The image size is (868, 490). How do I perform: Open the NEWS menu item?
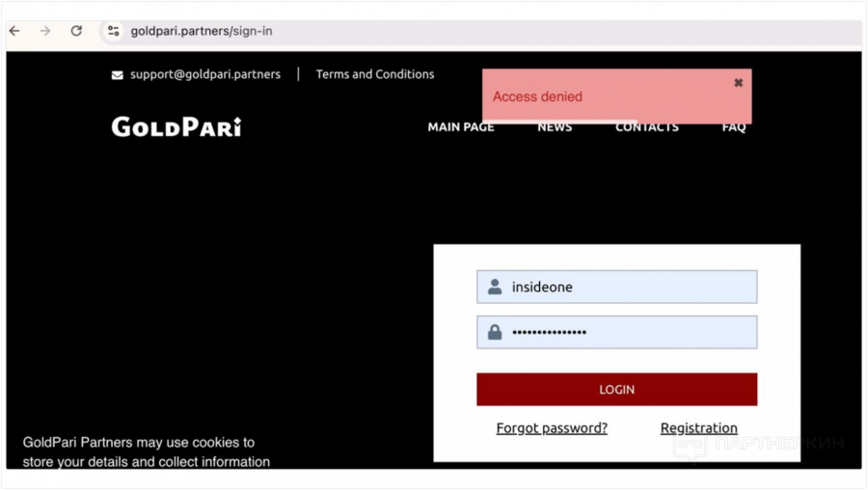coord(555,127)
